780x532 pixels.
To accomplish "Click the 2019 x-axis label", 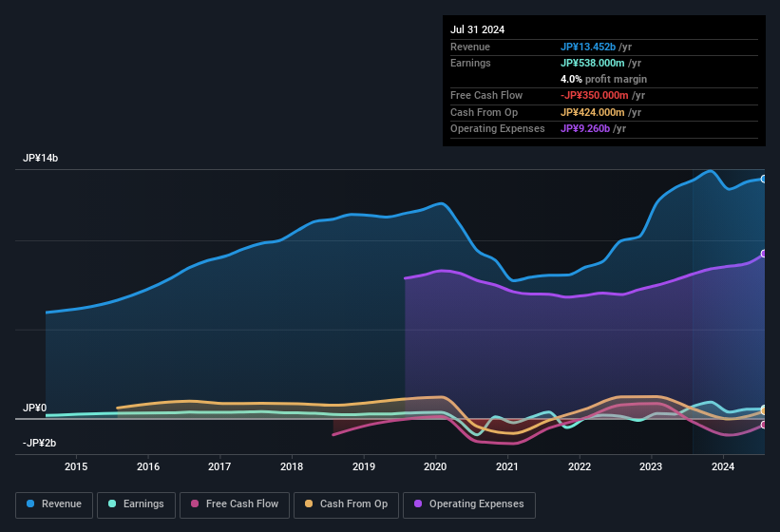I will pyautogui.click(x=364, y=466).
